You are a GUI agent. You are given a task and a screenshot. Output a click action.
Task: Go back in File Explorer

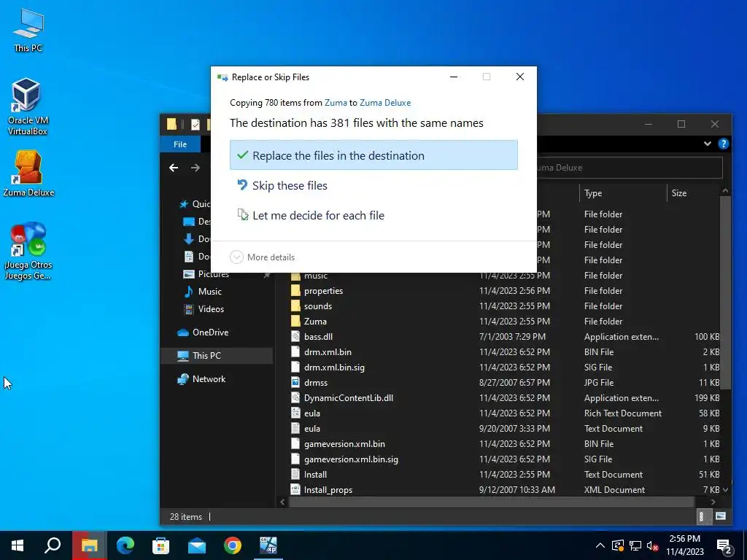pyautogui.click(x=174, y=168)
